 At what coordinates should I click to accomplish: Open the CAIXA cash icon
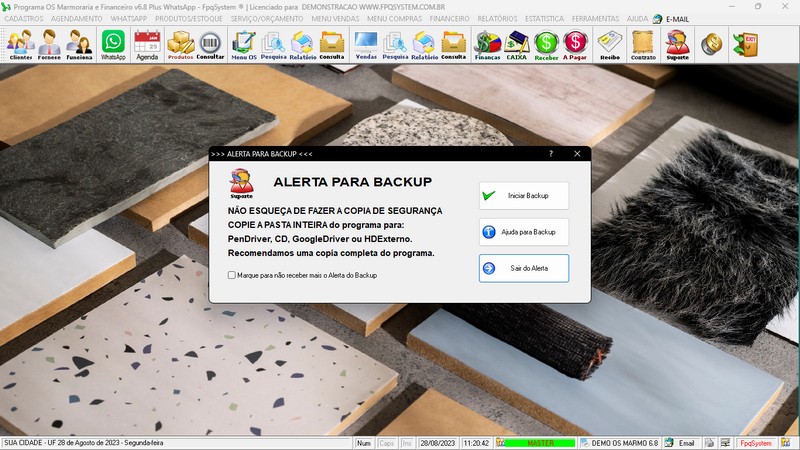(x=516, y=44)
